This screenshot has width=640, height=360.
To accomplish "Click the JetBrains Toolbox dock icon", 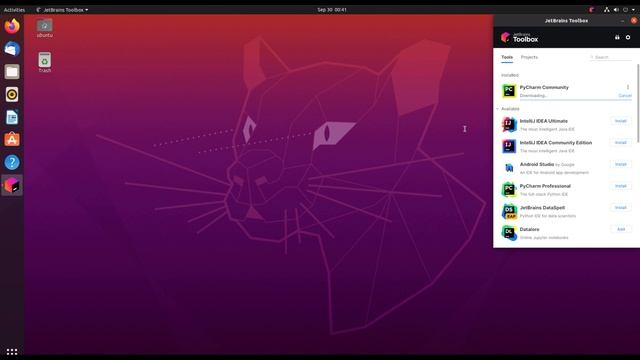I will 12,185.
